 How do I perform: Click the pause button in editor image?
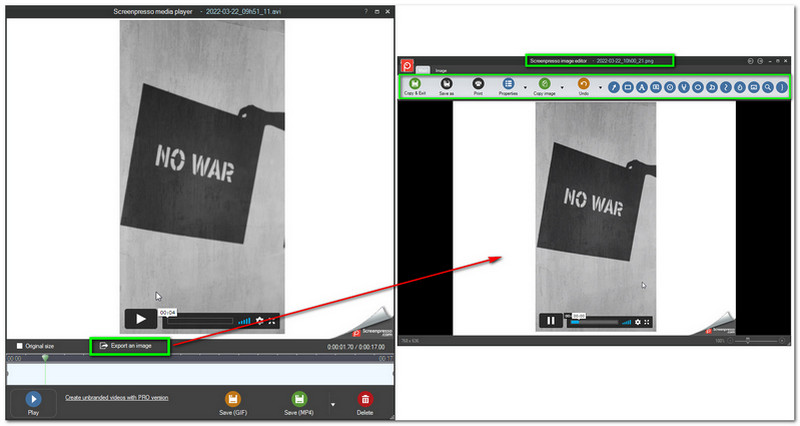(551, 321)
